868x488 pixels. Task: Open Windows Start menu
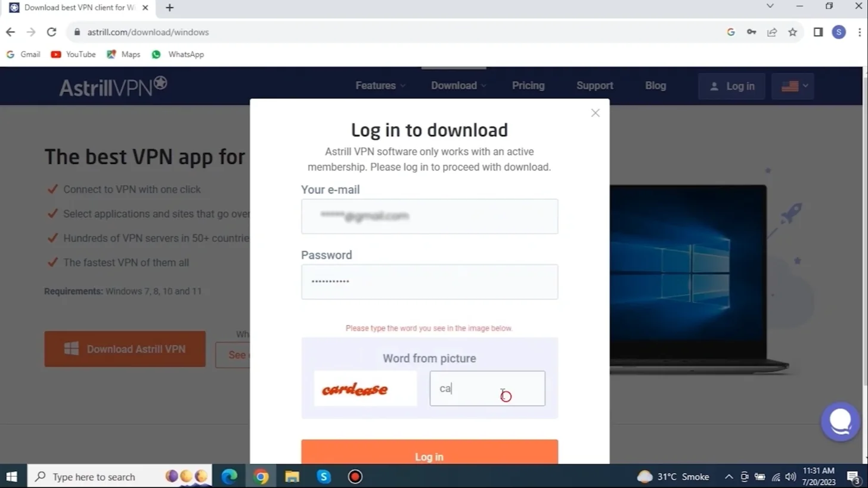pyautogui.click(x=11, y=477)
